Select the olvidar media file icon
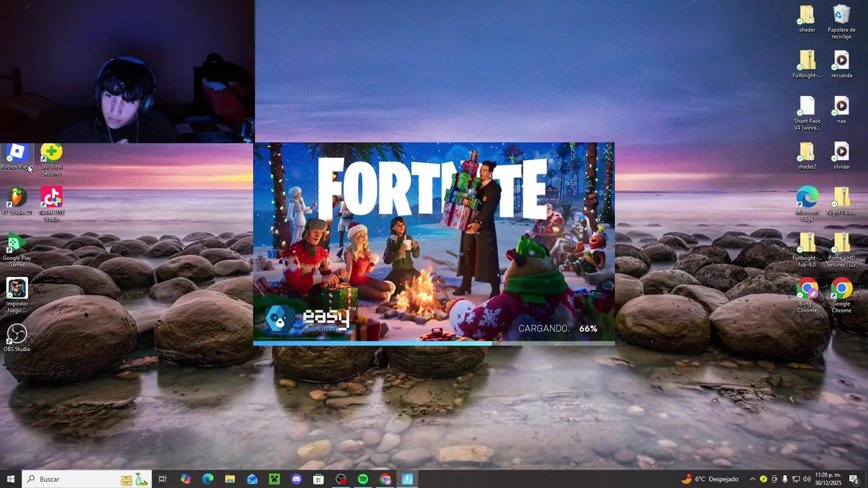The image size is (868, 488). (841, 156)
